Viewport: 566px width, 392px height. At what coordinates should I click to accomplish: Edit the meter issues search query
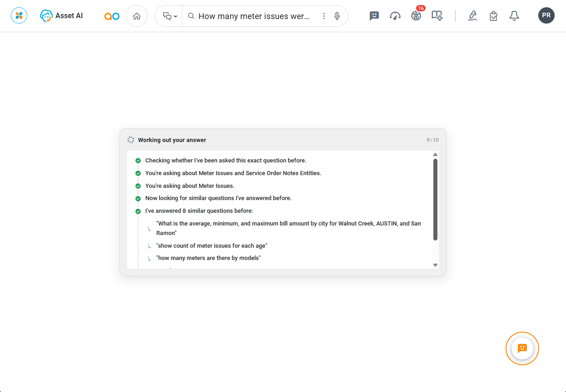[254, 16]
